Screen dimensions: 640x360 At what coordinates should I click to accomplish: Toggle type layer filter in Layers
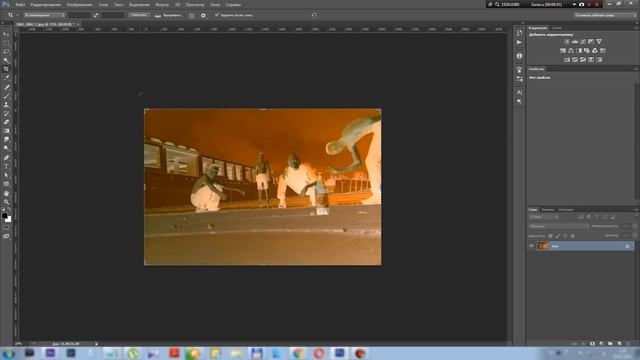tap(597, 217)
